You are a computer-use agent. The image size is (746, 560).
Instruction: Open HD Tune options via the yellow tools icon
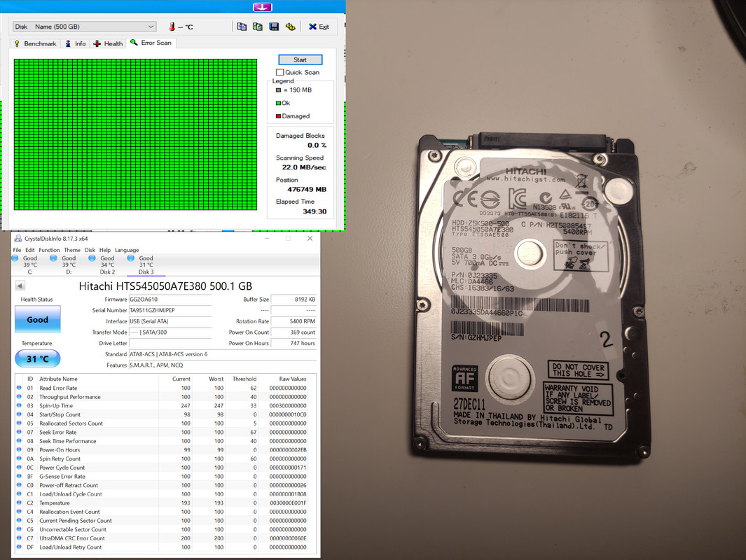(x=290, y=27)
